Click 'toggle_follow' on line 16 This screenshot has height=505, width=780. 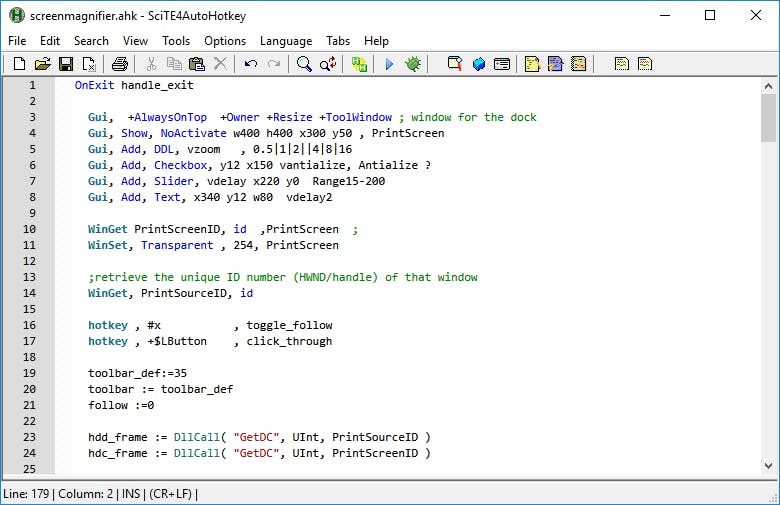pyautogui.click(x=290, y=325)
